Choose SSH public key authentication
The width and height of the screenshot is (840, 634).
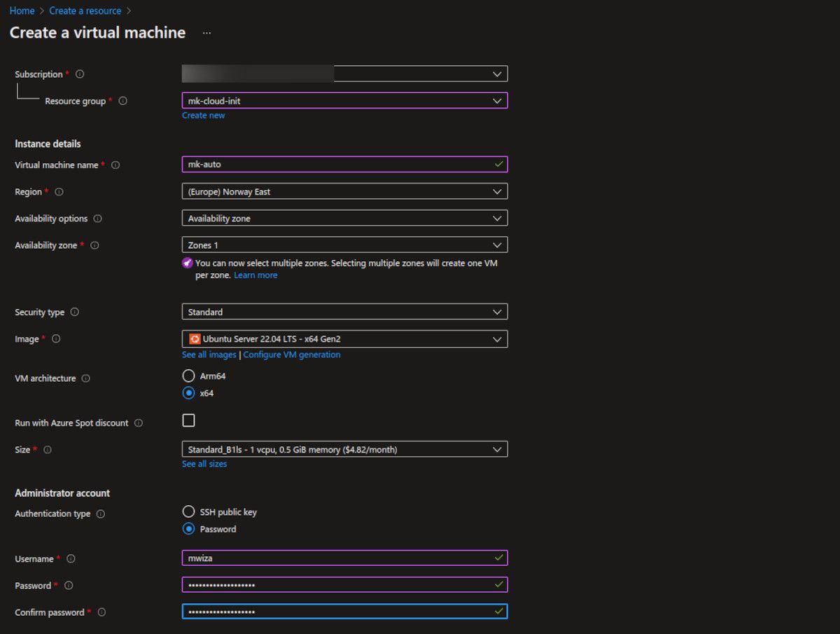(x=188, y=512)
